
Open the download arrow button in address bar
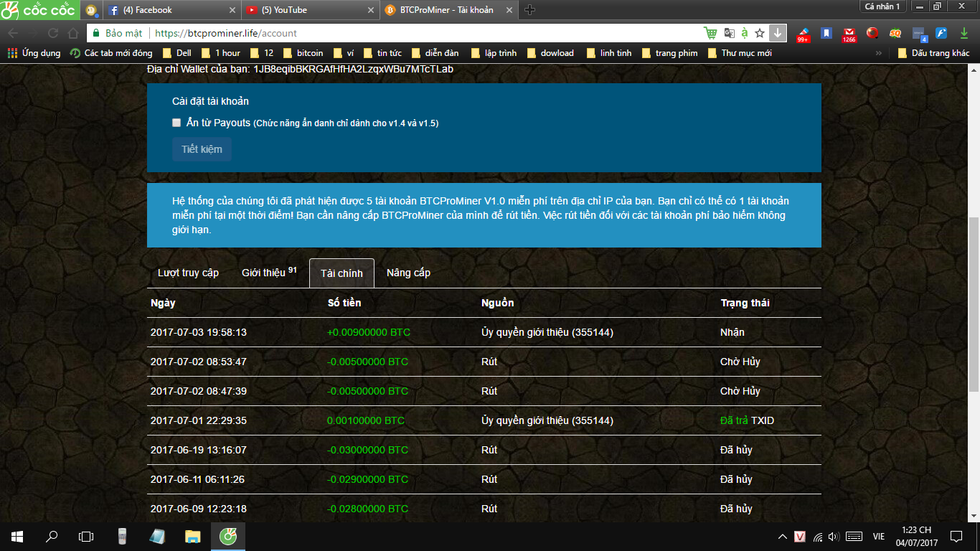(778, 33)
